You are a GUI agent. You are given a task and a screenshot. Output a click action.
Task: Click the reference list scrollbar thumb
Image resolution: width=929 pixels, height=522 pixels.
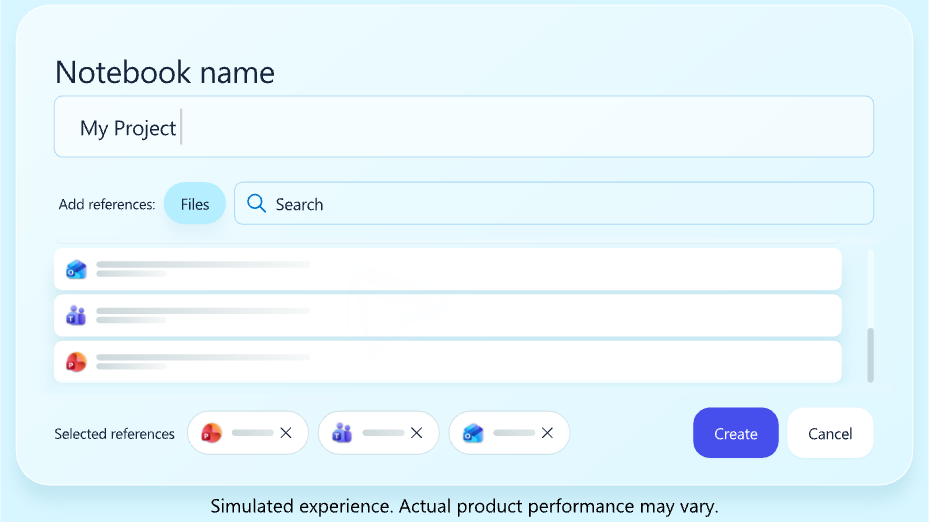[870, 355]
